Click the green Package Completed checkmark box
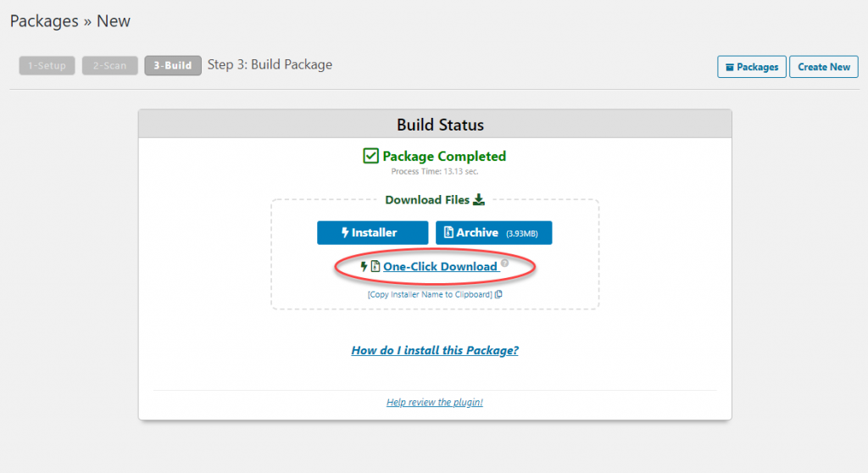The height and width of the screenshot is (473, 868). [370, 156]
